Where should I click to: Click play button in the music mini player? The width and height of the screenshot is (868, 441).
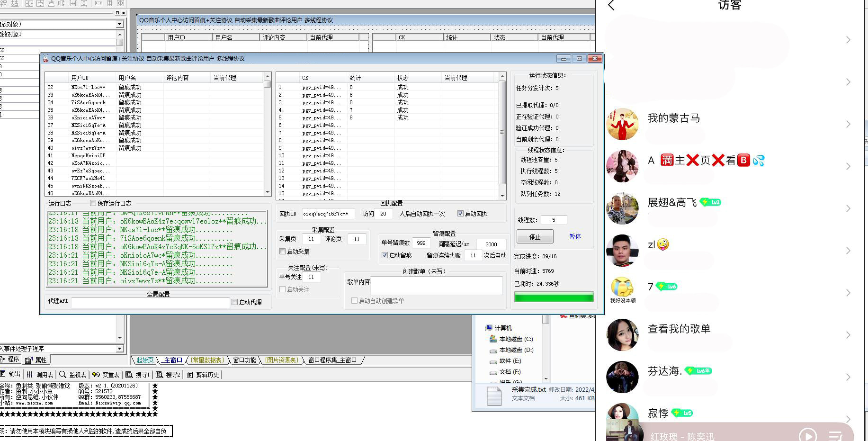[x=807, y=436]
